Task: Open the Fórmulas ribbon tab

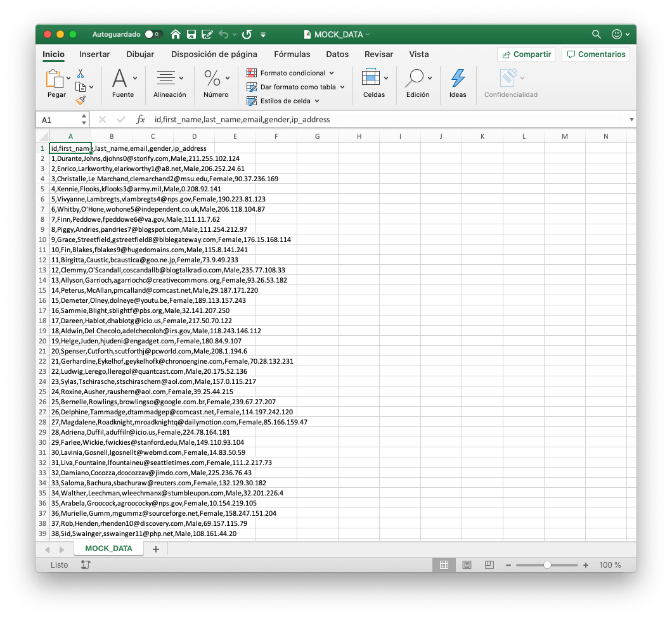Action: point(292,54)
